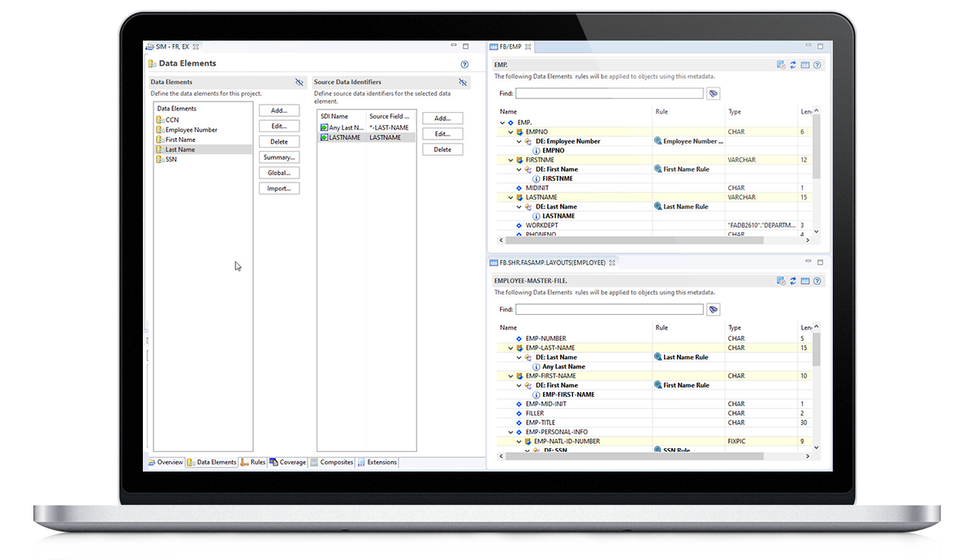This screenshot has height=560, width=974.
Task: Collapse the EMPNO tree node
Action: [x=511, y=131]
